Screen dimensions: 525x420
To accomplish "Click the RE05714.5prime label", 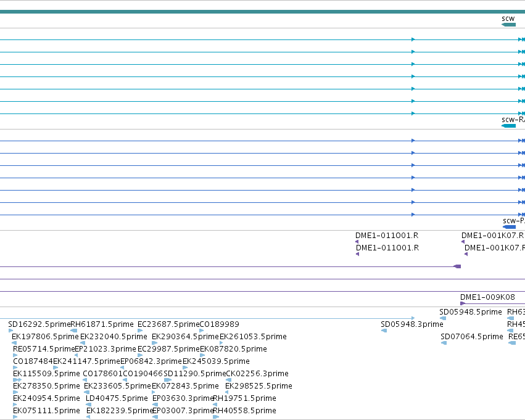I will pos(44,349).
